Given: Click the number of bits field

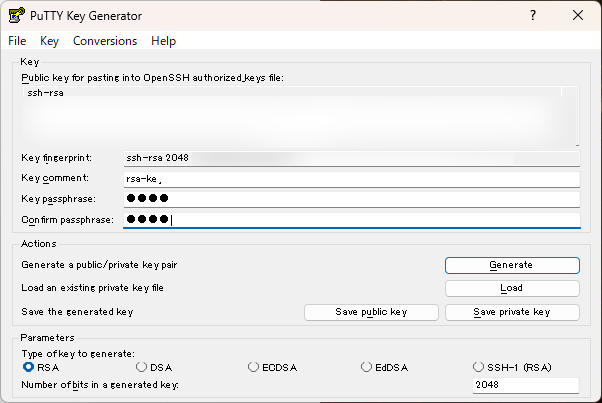Looking at the screenshot, I should [525, 386].
